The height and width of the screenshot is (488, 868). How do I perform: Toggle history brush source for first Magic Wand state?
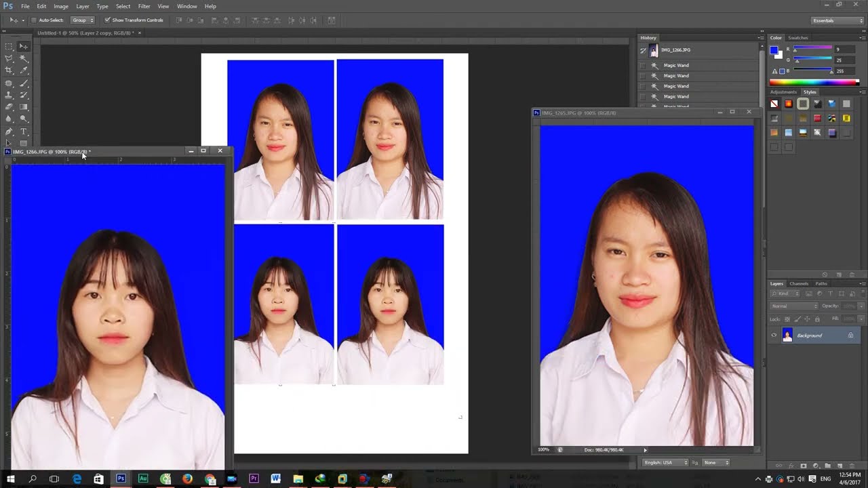(x=643, y=65)
